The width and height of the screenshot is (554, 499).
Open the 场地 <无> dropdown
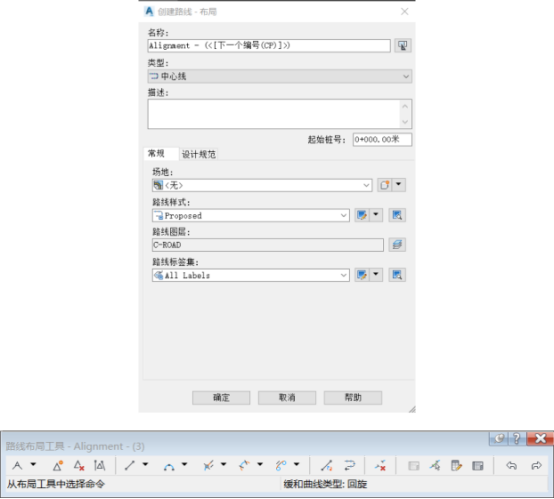(262, 185)
